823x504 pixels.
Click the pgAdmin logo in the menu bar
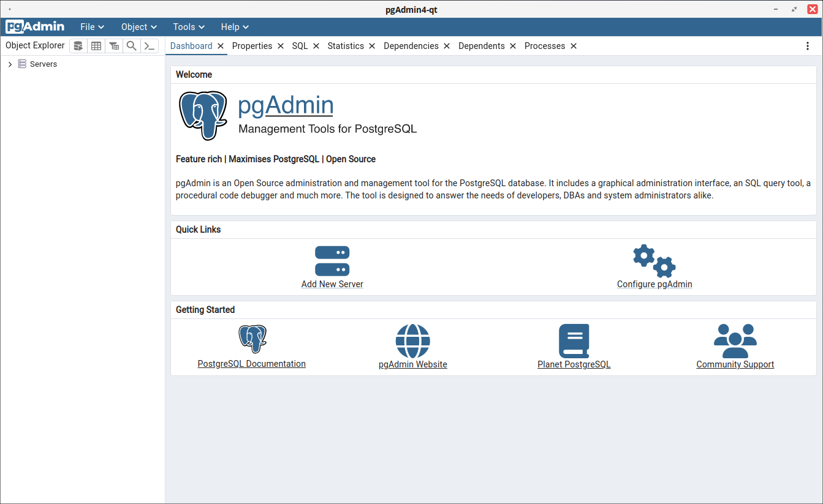coord(35,27)
